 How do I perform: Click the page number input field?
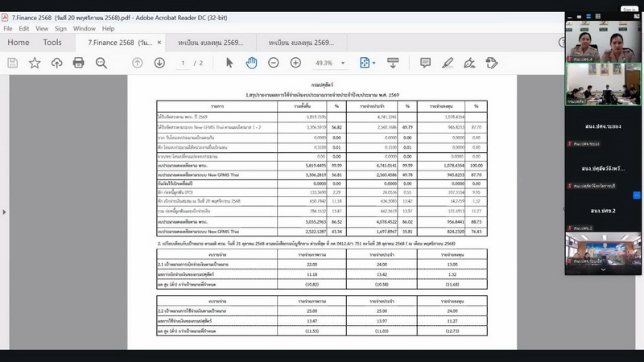184,63
